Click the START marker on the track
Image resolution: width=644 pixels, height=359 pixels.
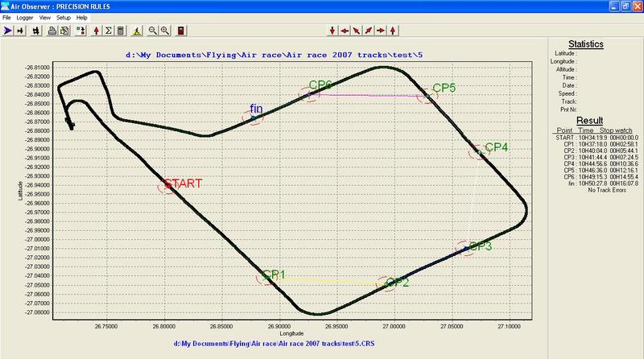(x=167, y=185)
